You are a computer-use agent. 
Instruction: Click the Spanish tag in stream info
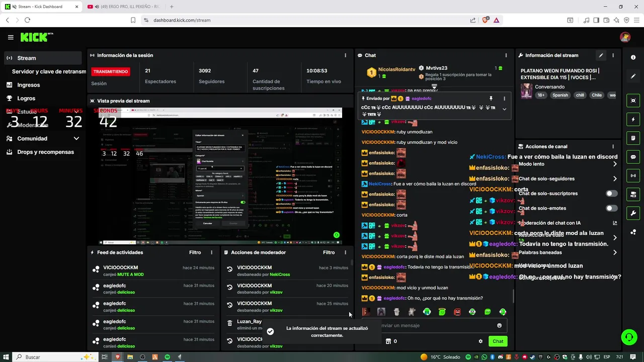coord(560,95)
